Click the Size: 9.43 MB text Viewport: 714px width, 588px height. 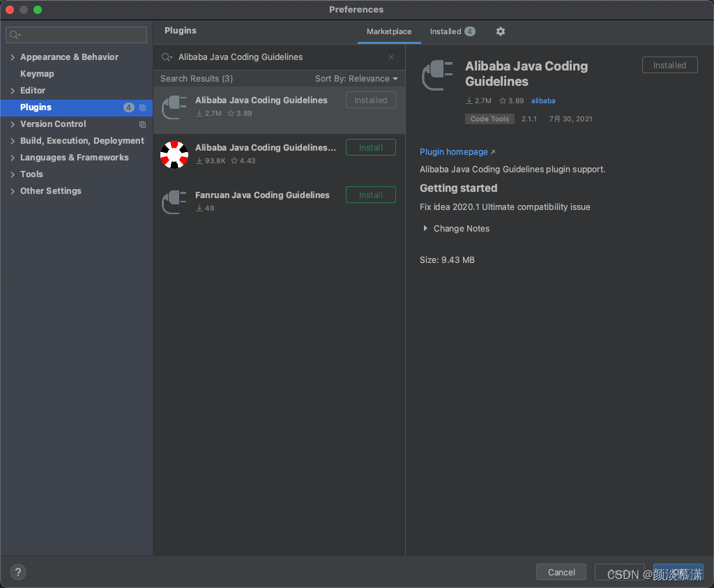pos(447,259)
